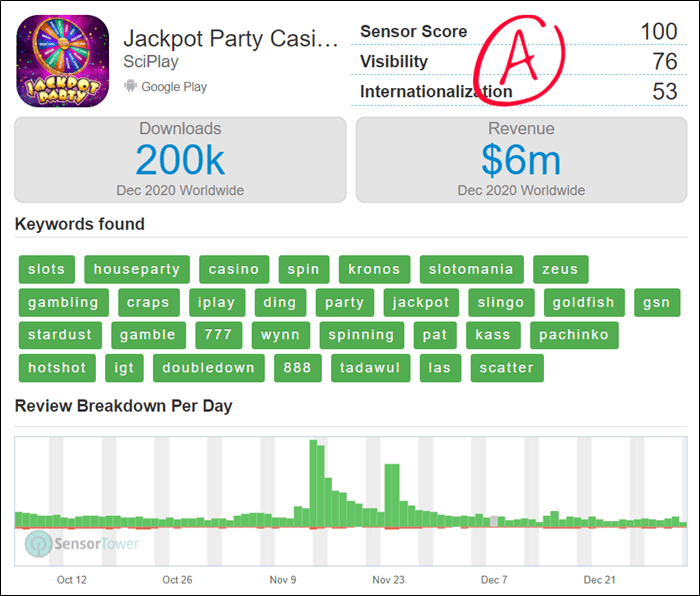Click the Revenue $6m panel

pyautogui.click(x=521, y=160)
